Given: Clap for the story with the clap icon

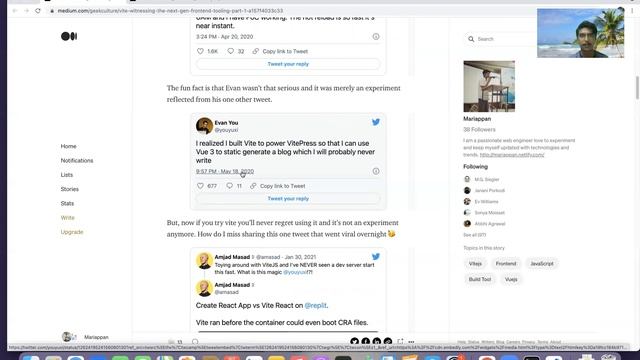Looking at the screenshot, I should click(171, 342).
